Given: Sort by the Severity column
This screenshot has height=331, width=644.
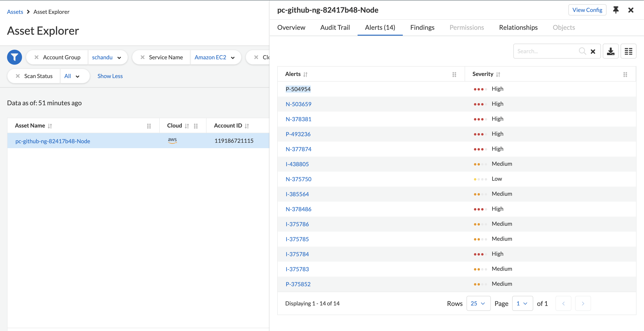Looking at the screenshot, I should 498,74.
